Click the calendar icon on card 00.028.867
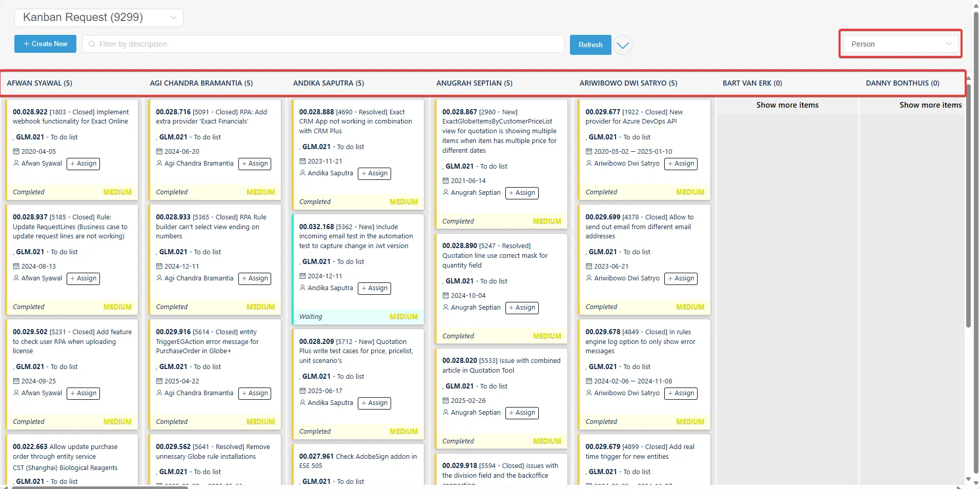The image size is (980, 489). coord(445,180)
